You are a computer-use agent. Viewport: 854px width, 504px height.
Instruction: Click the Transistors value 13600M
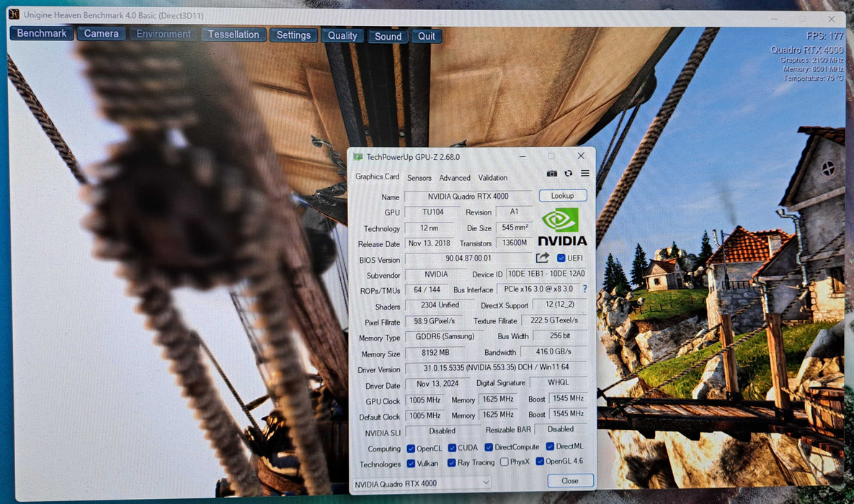pos(514,243)
